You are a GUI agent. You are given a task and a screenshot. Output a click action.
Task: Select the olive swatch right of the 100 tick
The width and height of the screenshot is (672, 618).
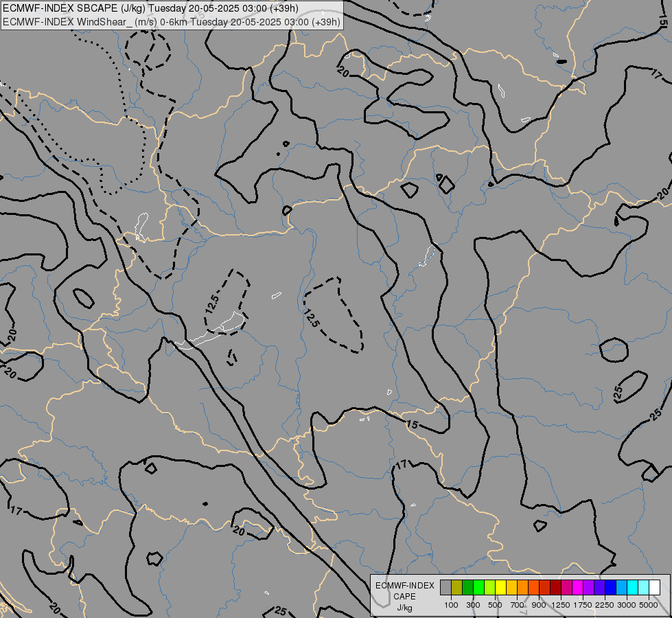point(457,587)
